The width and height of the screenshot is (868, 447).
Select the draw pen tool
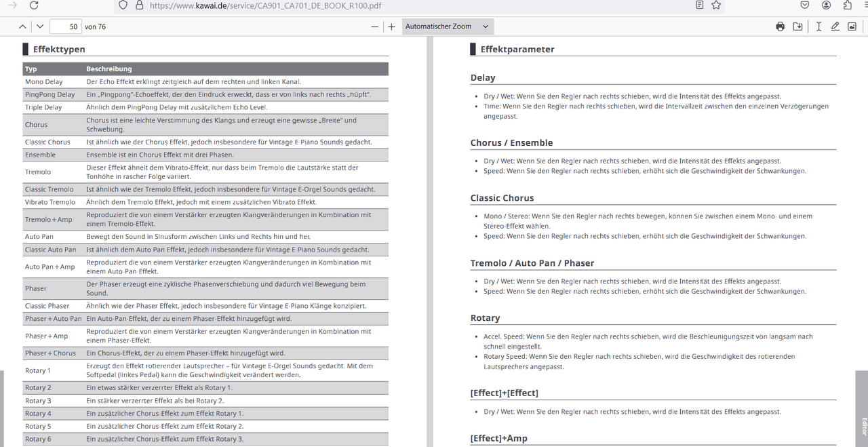tap(835, 26)
